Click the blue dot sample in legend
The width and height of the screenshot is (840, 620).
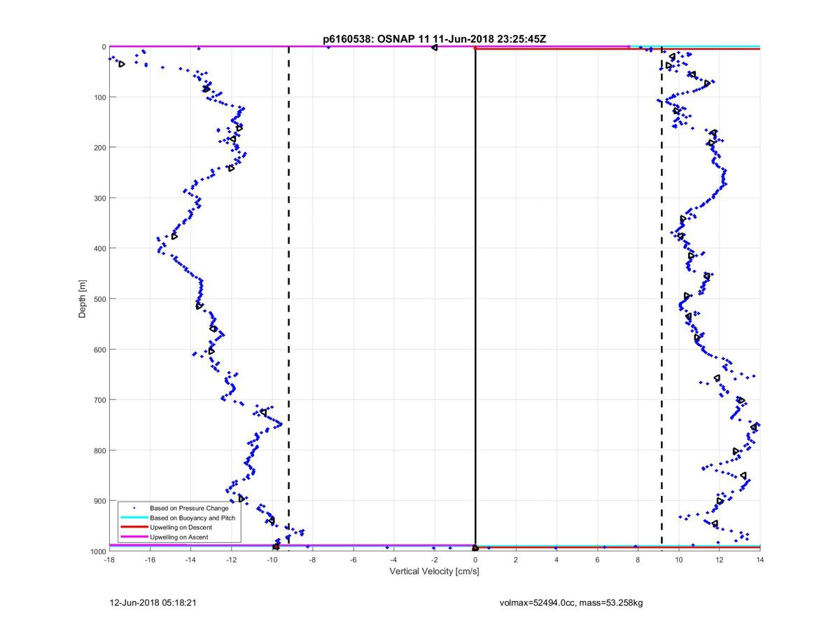(x=134, y=508)
